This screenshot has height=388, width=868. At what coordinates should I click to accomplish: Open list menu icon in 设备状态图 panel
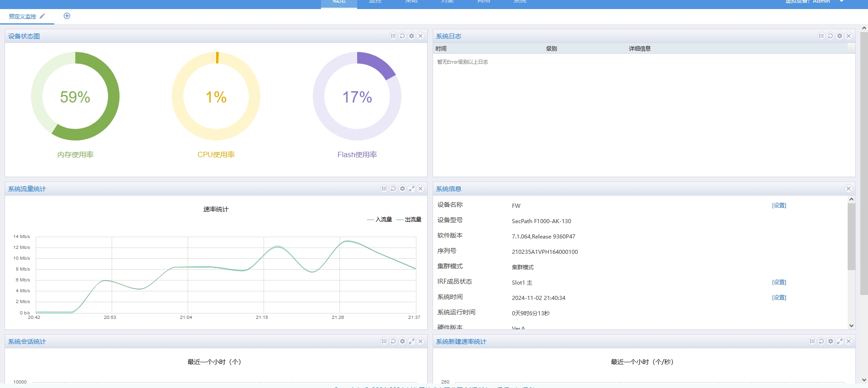point(393,36)
